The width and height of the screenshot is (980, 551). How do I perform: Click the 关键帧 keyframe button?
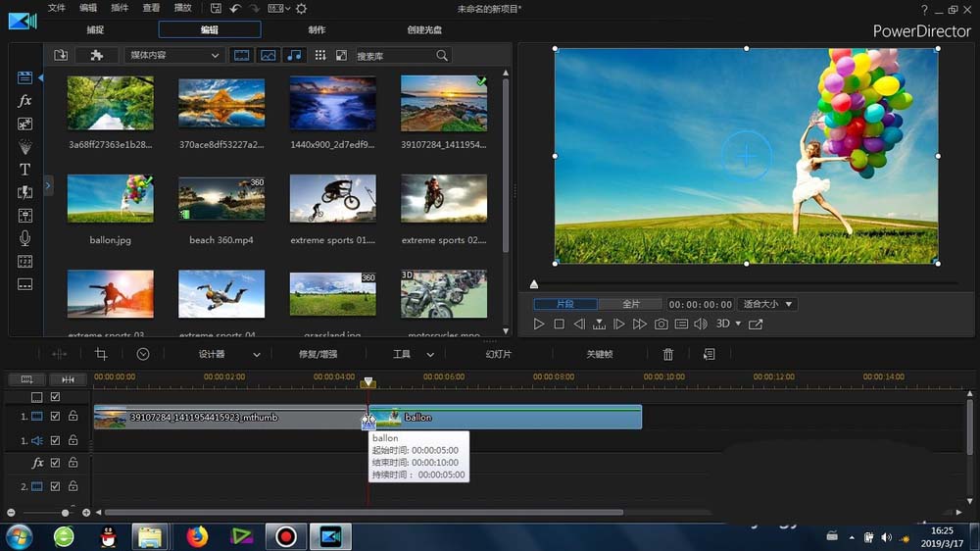[x=599, y=354]
